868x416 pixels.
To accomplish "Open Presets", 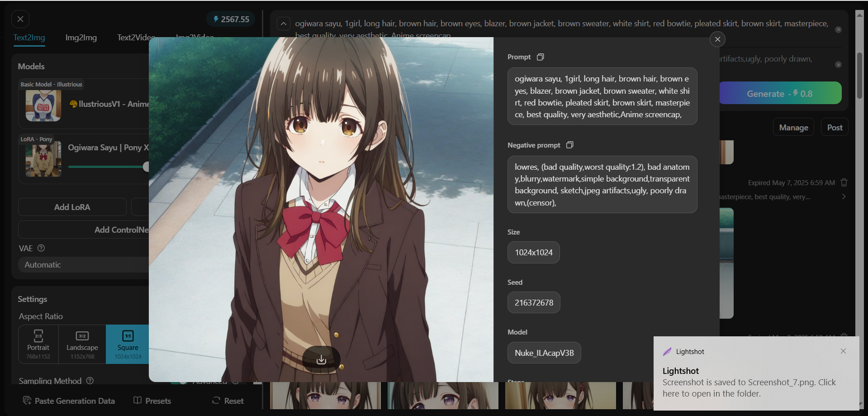I will (x=152, y=401).
